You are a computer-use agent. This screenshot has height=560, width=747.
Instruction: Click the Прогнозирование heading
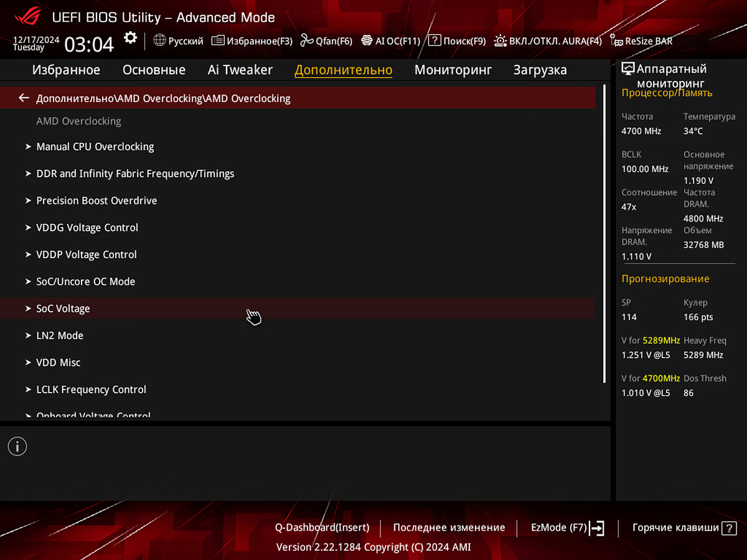[x=665, y=279]
